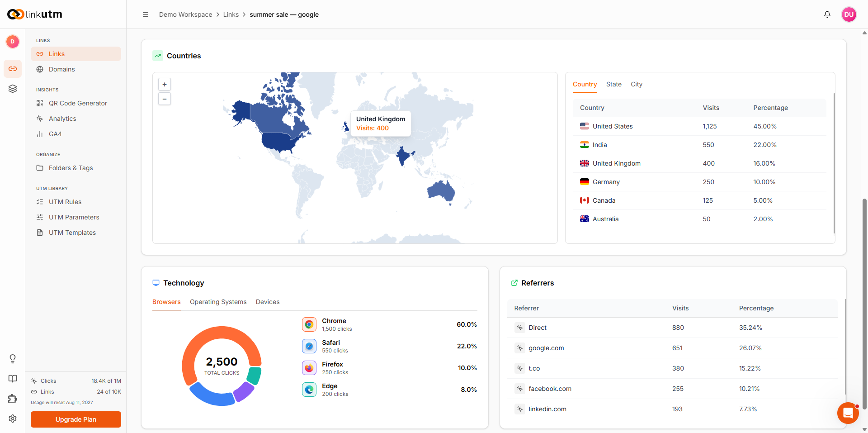Click the Chrome browser icon
This screenshot has height=433, width=868.
coord(309,324)
